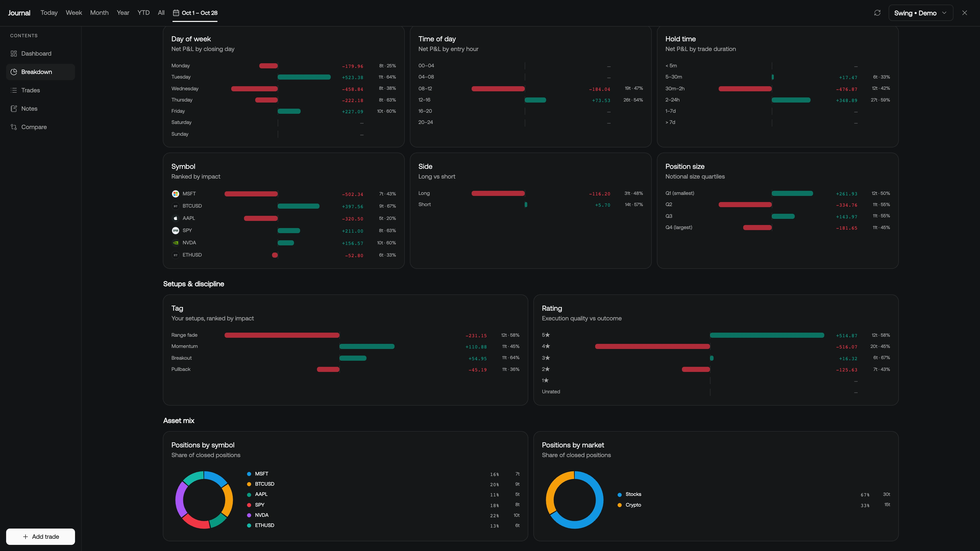Click the Positions by symbol donut chart
This screenshot has width=980, height=551.
point(204,500)
